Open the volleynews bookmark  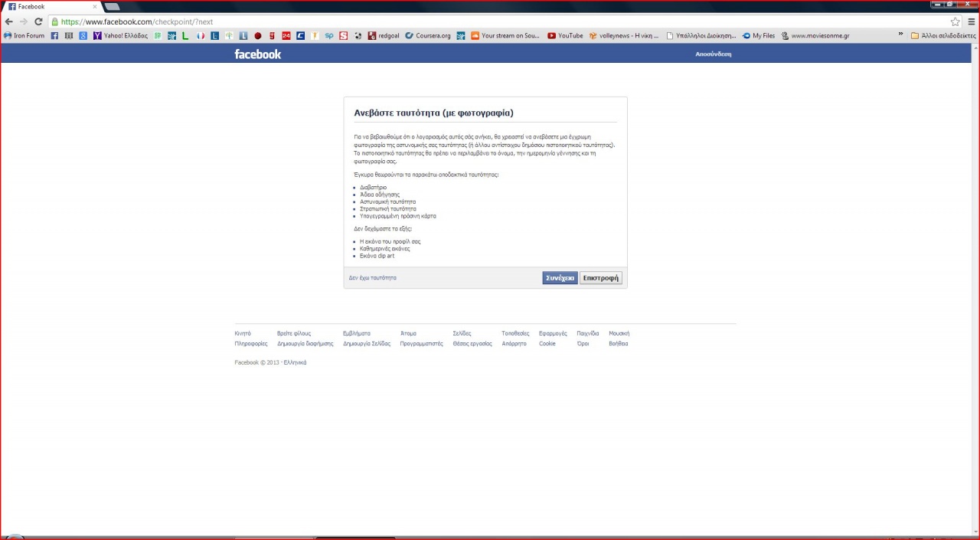pos(624,35)
